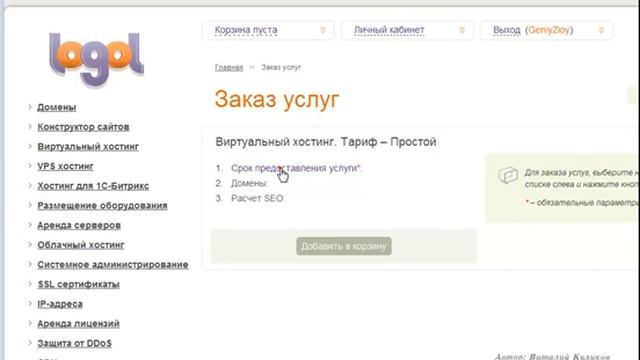Click the Заказ услуг heading
Viewport: 640px width, 360px height.
[x=277, y=99]
